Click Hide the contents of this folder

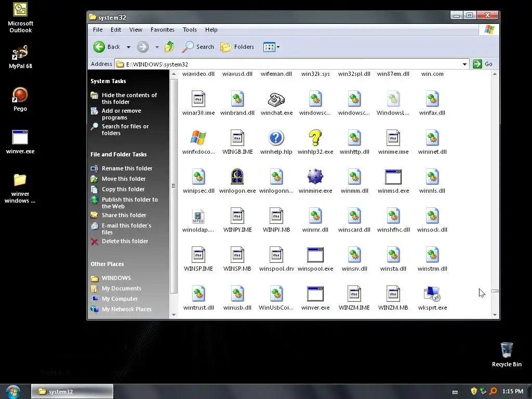(x=129, y=98)
